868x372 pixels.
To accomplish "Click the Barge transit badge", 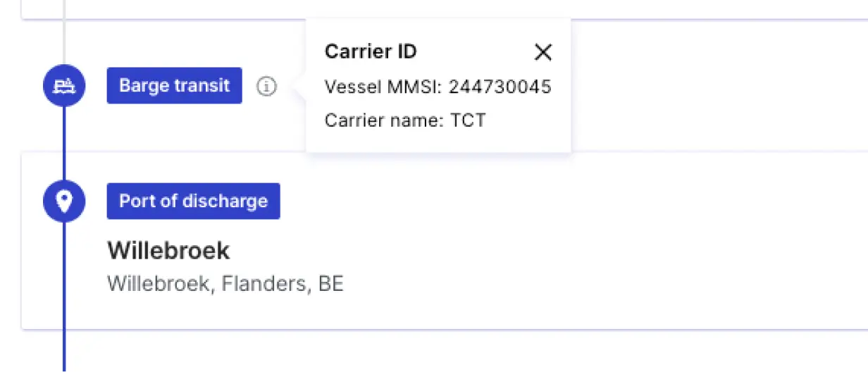I will (x=174, y=86).
